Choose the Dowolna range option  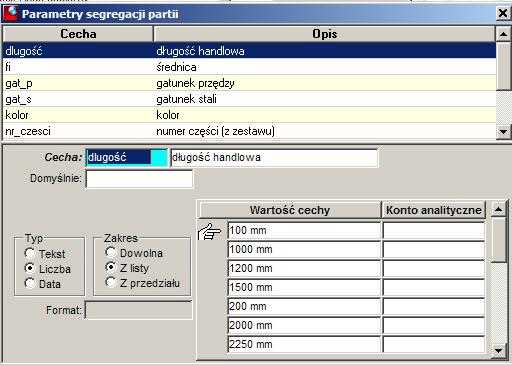(111, 252)
